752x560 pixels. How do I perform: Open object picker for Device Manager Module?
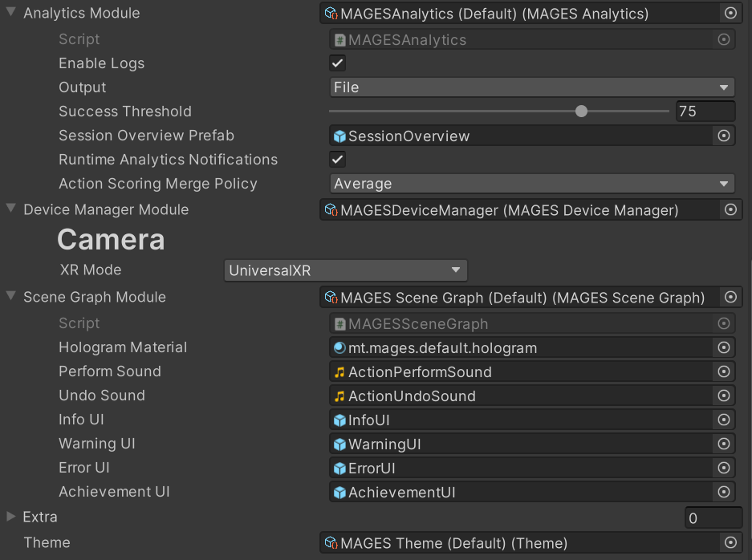click(x=730, y=209)
